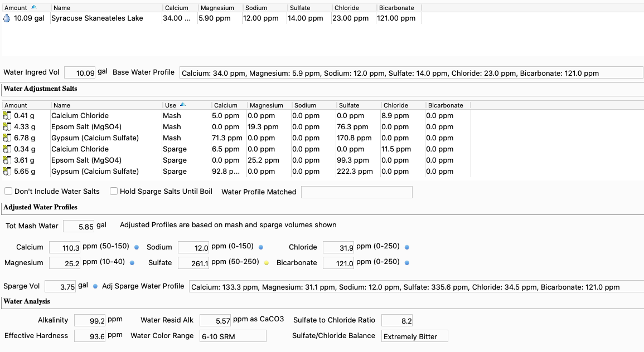Viewport: 644px width, 352px height.
Task: Click the blue Calcium range indicator dot
Action: tap(137, 247)
